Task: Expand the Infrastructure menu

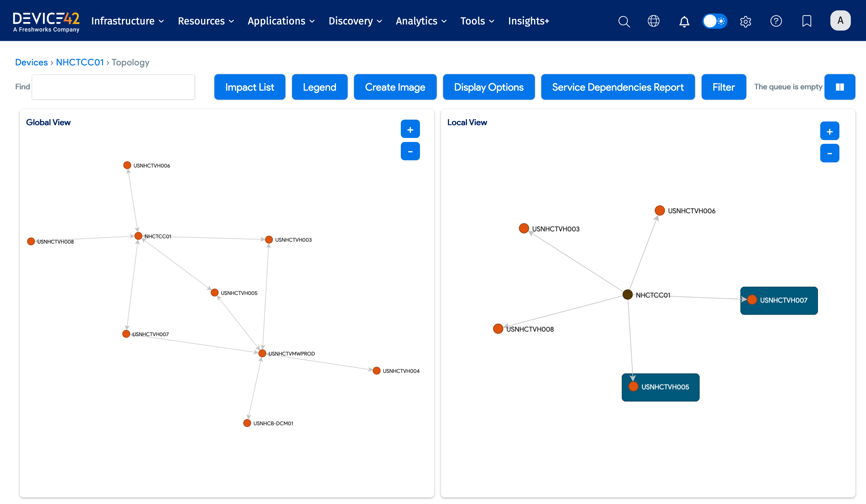Action: (127, 21)
